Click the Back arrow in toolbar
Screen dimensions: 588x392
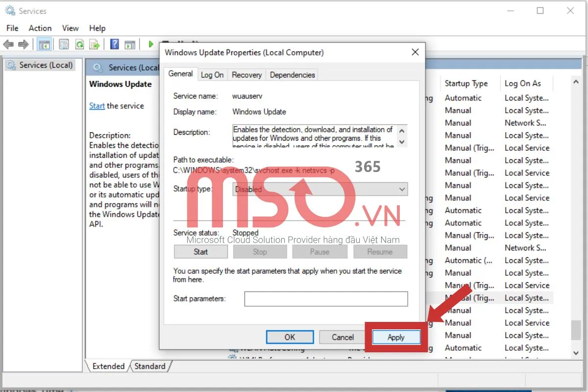coord(8,45)
